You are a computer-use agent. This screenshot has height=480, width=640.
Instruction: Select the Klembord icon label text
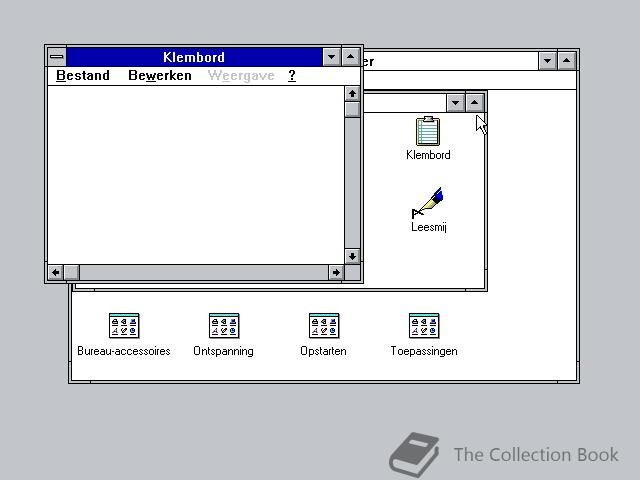tap(428, 155)
